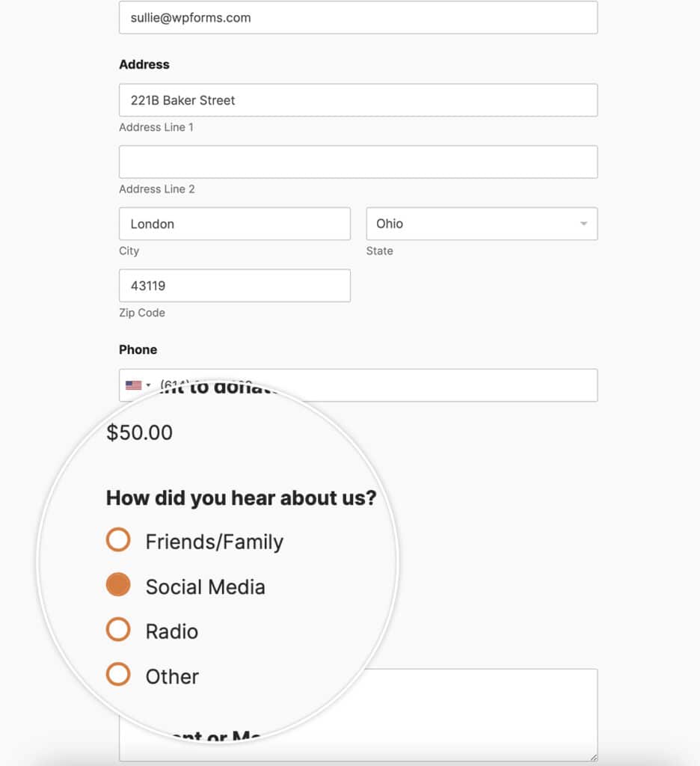Select the Friends/Family radio option
The width and height of the screenshot is (700, 766).
pyautogui.click(x=118, y=540)
